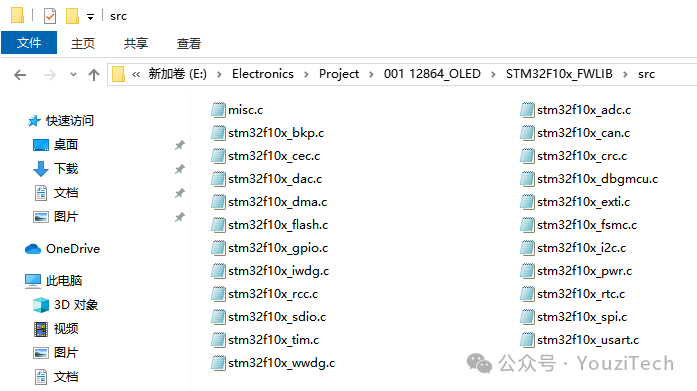Click the stm32f10x_adc.c file icon
The height and width of the screenshot is (391, 697).
pyautogui.click(x=527, y=110)
